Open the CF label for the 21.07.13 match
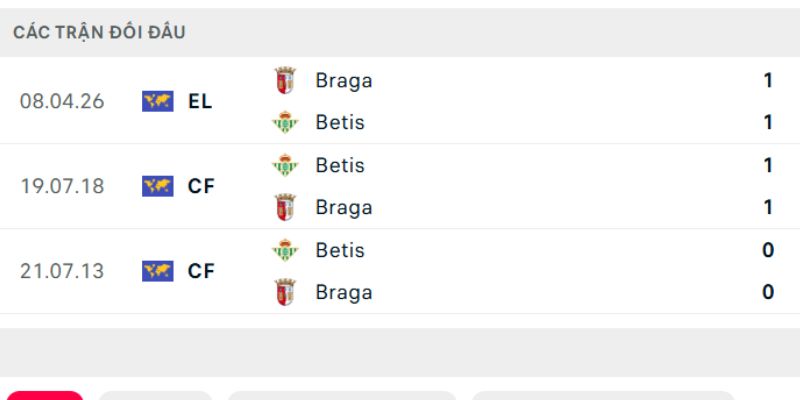The width and height of the screenshot is (800, 400). point(201,271)
